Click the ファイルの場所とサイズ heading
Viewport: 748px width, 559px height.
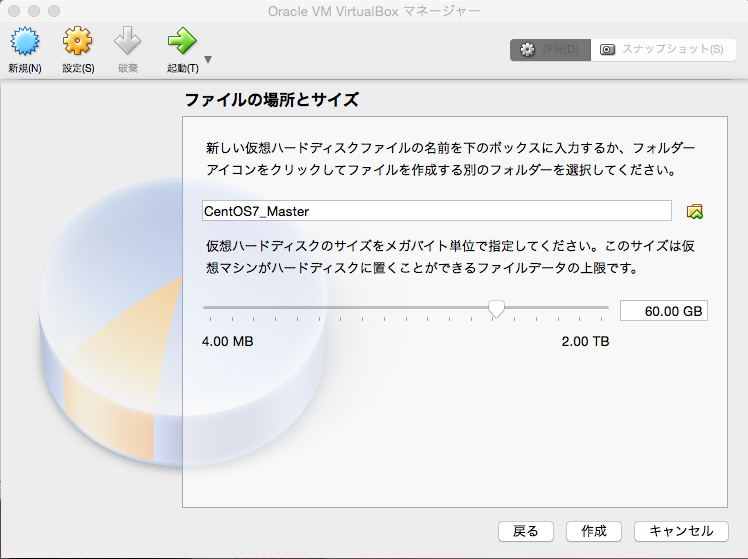[271, 100]
